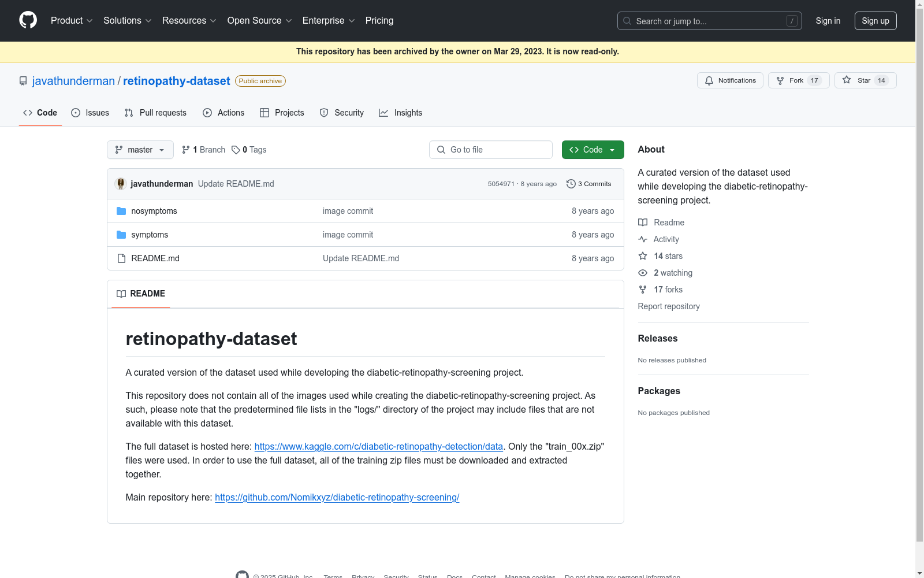Click the eye icon beside '2 watching'

[x=643, y=273]
